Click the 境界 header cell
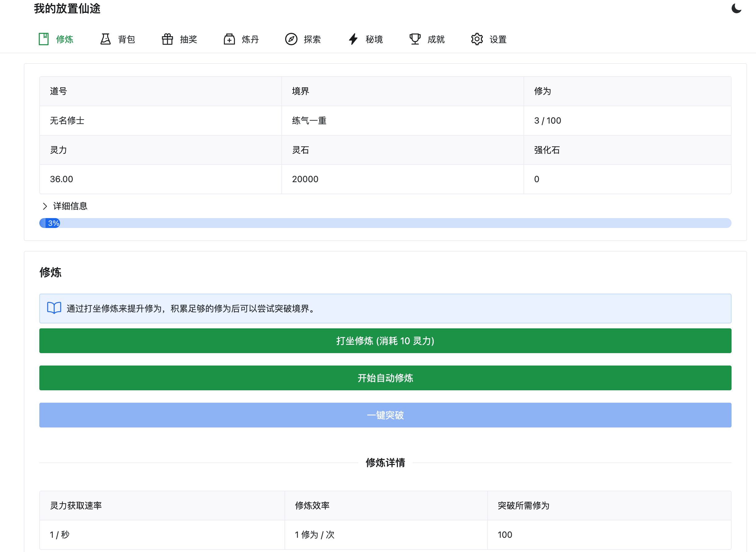This screenshot has height=552, width=756. pos(403,91)
